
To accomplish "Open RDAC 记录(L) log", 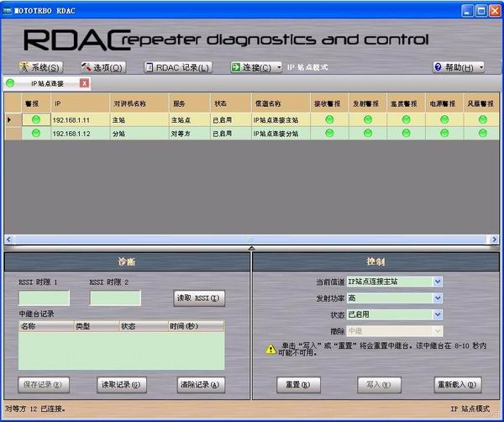I will click(x=177, y=67).
